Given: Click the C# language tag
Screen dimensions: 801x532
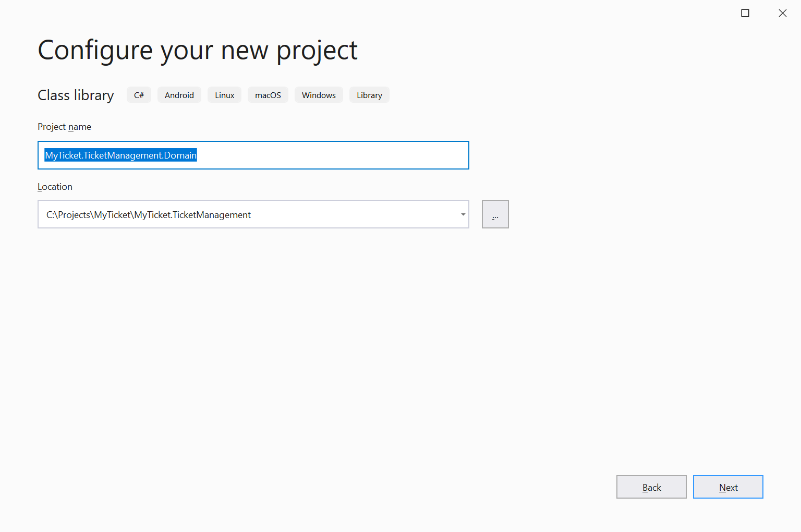Looking at the screenshot, I should coord(139,95).
